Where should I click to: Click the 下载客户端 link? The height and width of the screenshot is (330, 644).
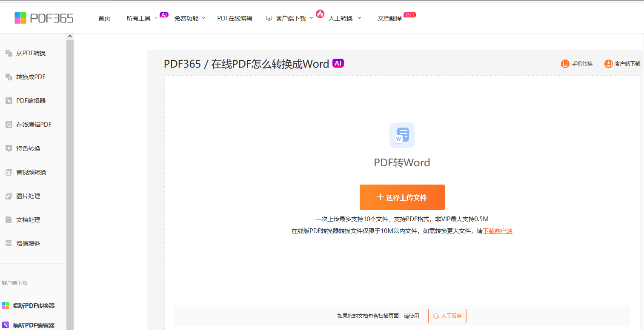pos(498,231)
